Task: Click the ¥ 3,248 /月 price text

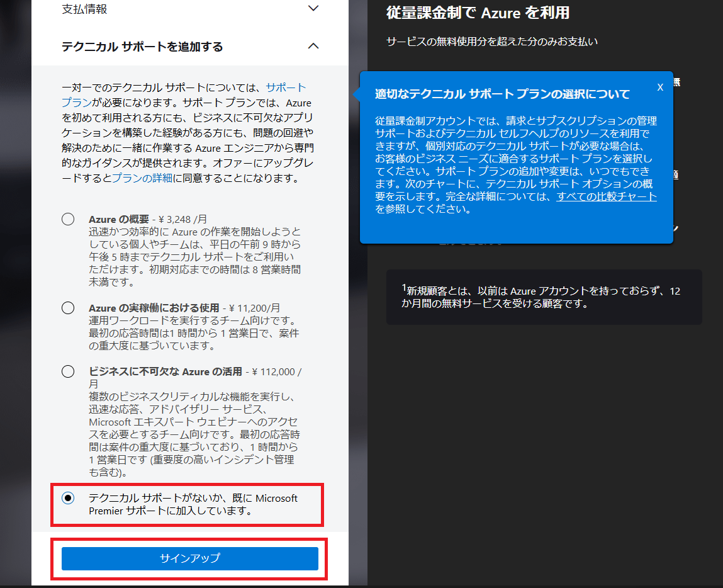Action: click(182, 219)
